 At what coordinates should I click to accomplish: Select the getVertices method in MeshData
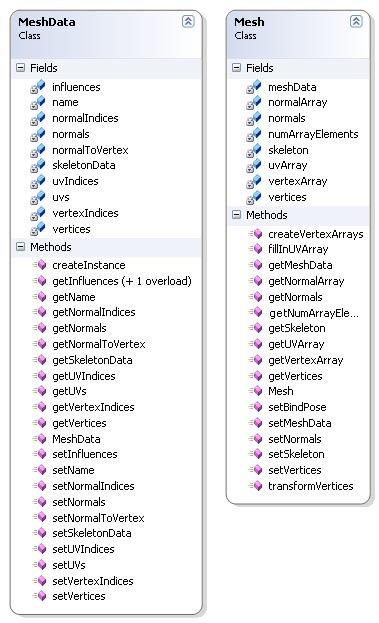tap(79, 423)
